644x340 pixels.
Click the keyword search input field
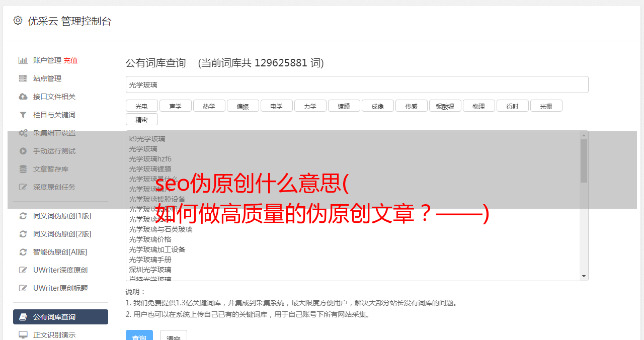[x=357, y=84]
